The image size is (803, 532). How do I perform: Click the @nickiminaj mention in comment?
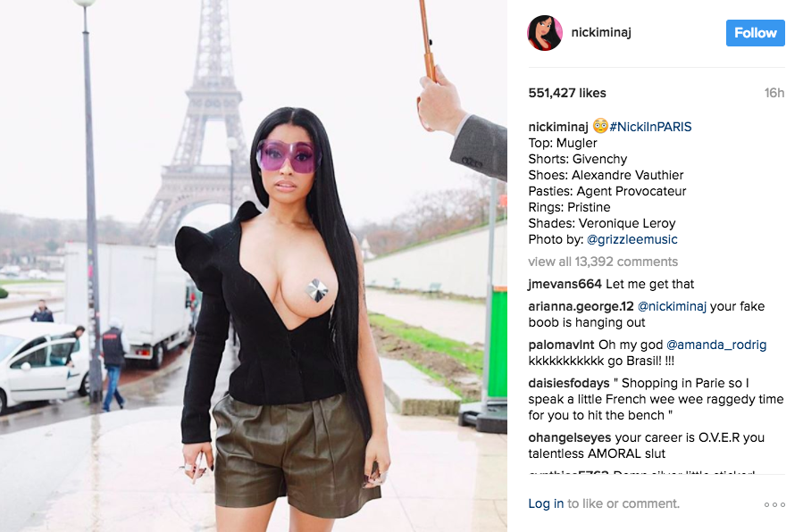pos(672,306)
